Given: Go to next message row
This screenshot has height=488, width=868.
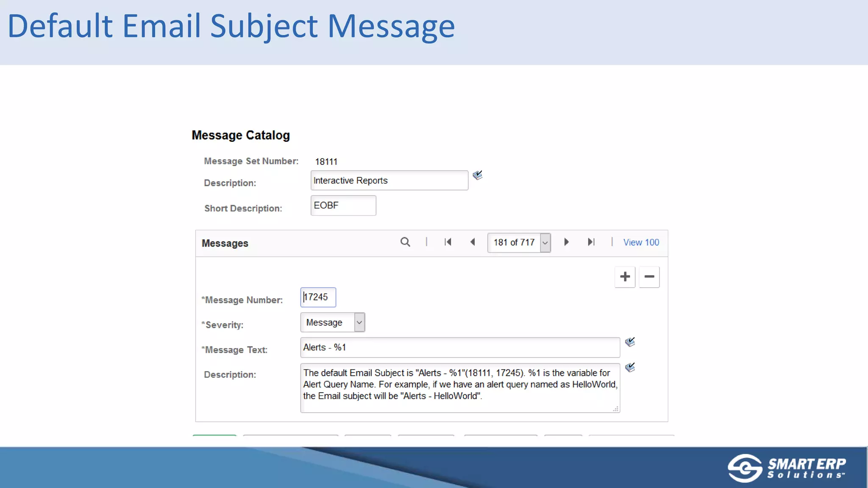Looking at the screenshot, I should 566,242.
